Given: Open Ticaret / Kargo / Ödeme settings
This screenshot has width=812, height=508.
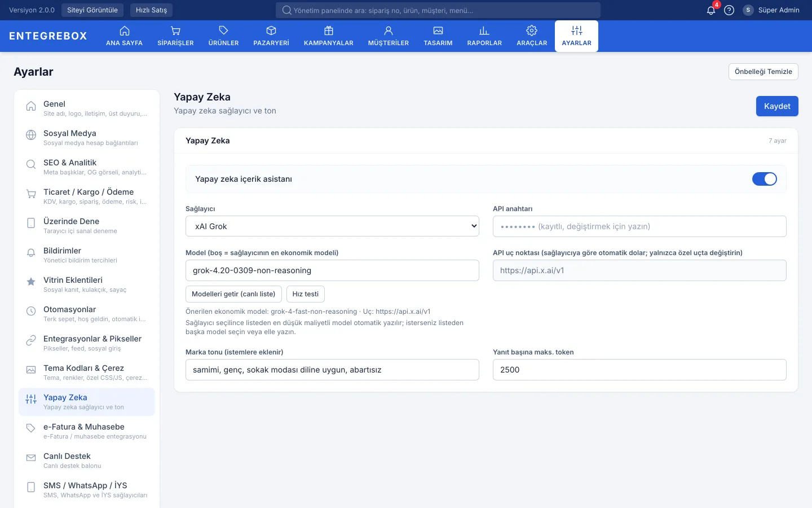Looking at the screenshot, I should click(87, 196).
